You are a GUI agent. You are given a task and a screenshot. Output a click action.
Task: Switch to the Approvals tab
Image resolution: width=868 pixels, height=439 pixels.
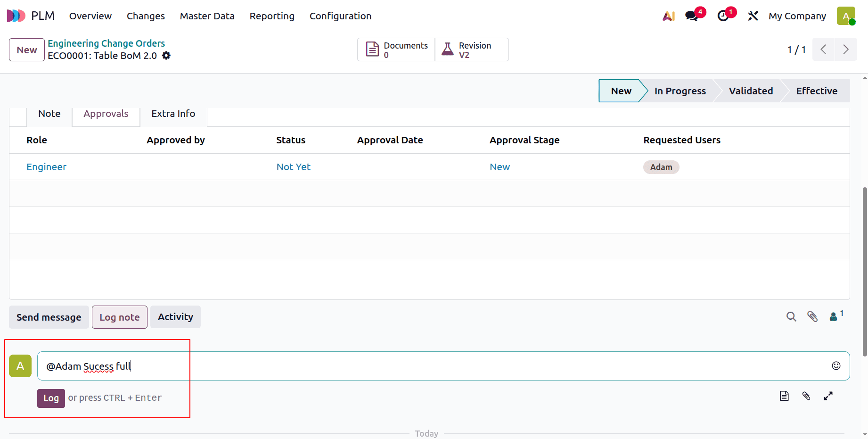coord(106,114)
